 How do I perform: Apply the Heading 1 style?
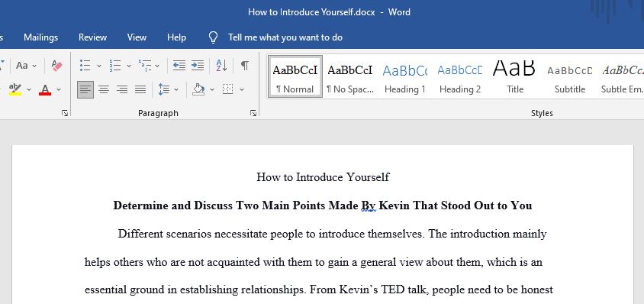[405, 76]
